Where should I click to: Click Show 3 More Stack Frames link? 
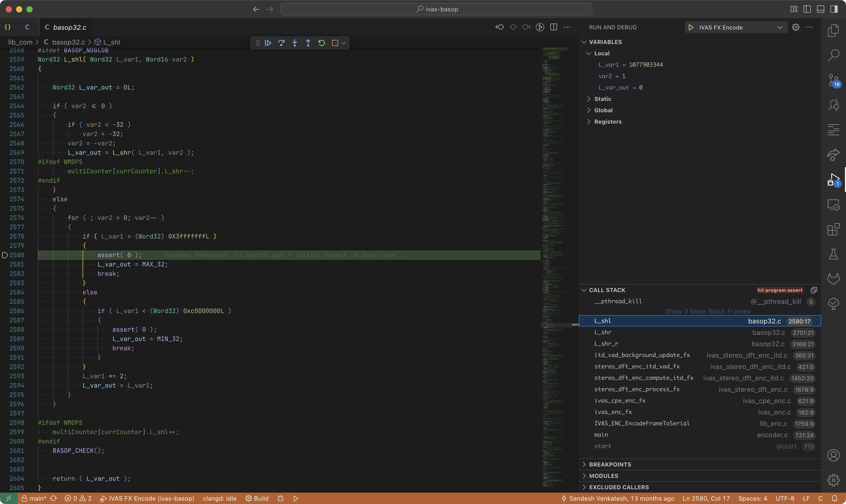click(x=708, y=311)
